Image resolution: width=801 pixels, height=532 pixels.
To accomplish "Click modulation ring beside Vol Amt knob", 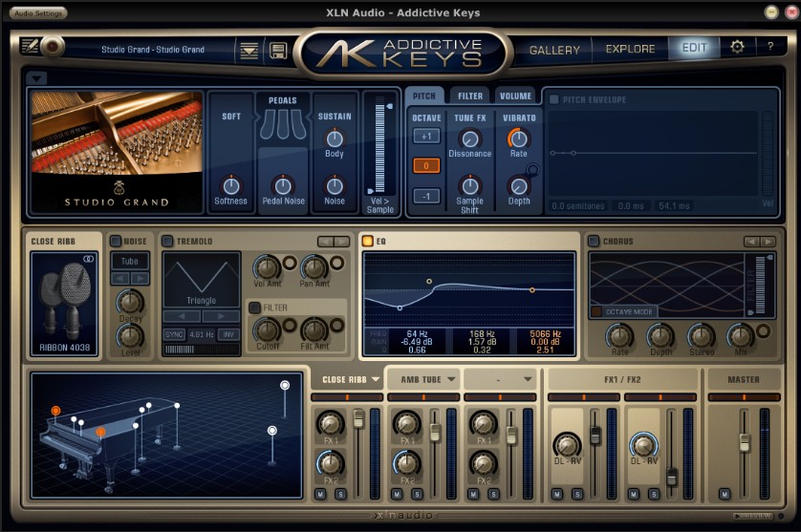I will tap(289, 263).
